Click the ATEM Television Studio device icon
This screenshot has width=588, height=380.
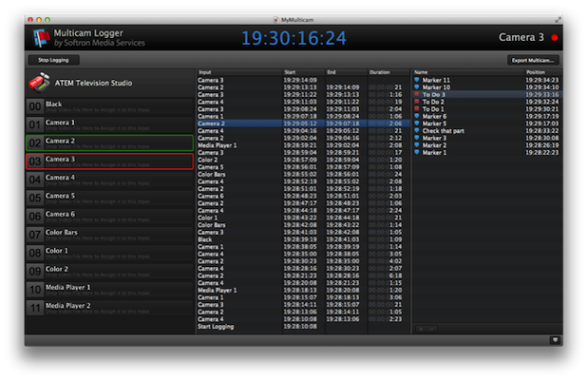pos(39,83)
